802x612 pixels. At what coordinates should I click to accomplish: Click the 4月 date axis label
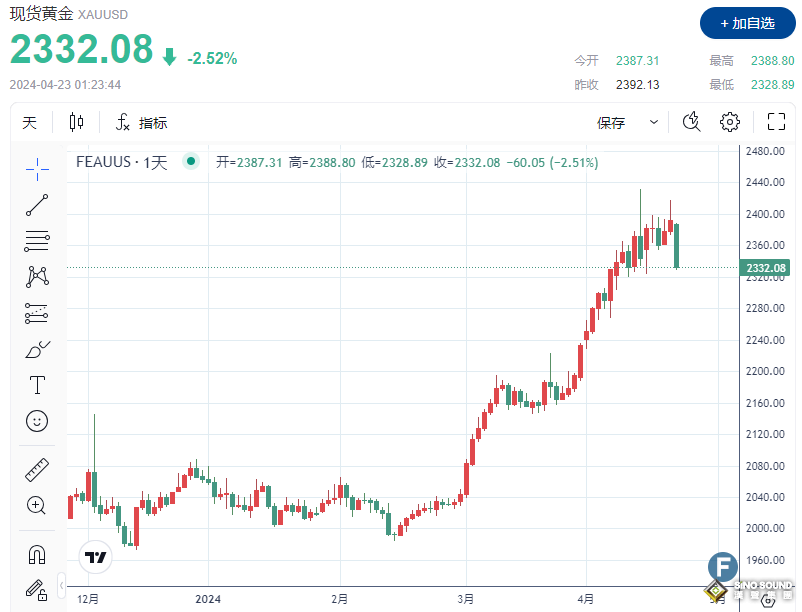tap(586, 599)
